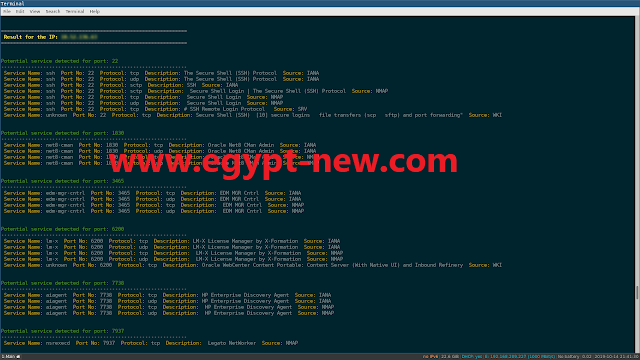640x360 pixels.
Task: Click the lm-x tcp row with source IANA
Action: pyautogui.click(x=172, y=241)
